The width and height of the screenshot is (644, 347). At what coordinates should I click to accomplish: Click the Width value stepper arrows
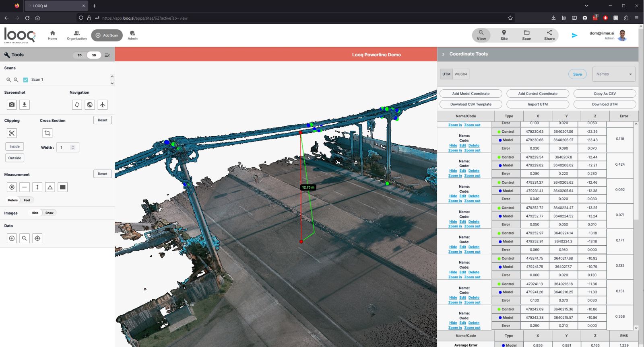[x=73, y=148]
